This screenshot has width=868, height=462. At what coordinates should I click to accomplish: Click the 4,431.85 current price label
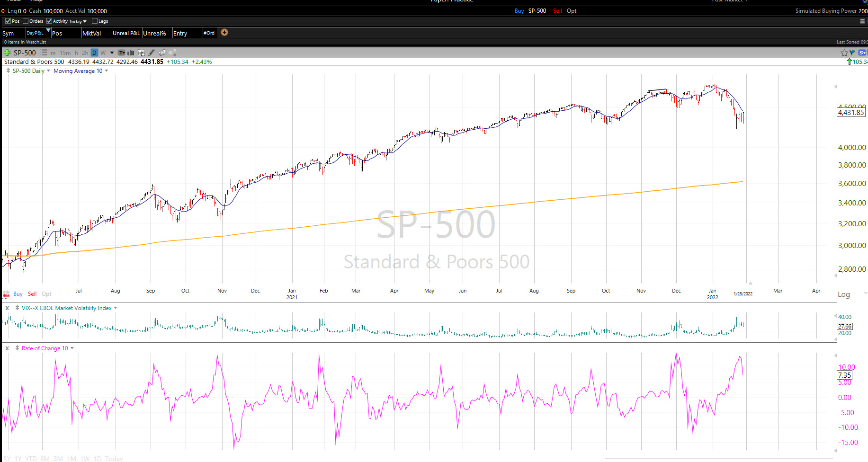point(851,112)
